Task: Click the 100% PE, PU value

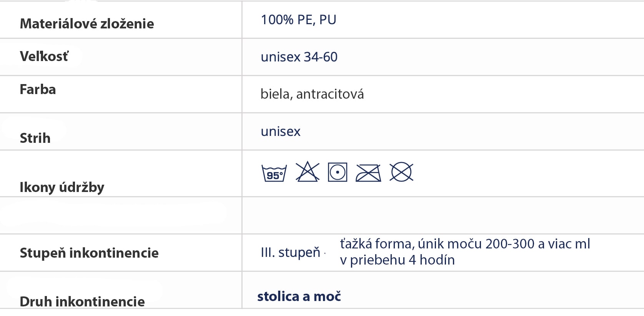Action: tap(298, 20)
